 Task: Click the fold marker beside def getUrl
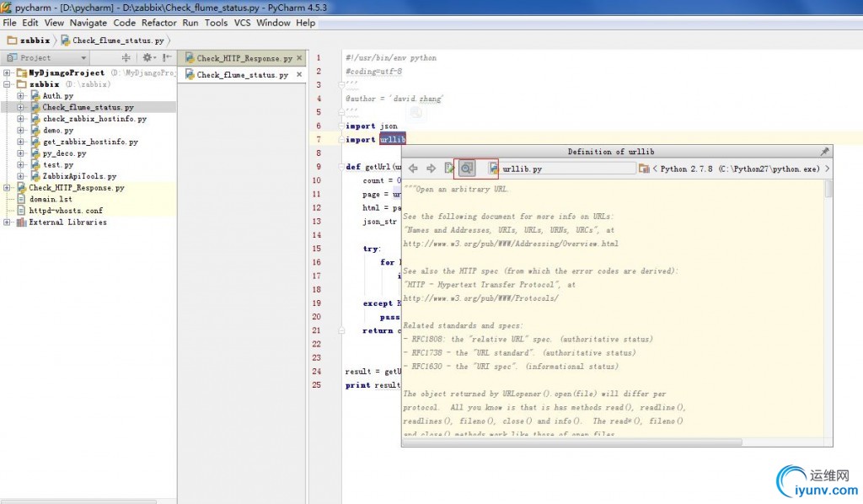(x=341, y=167)
